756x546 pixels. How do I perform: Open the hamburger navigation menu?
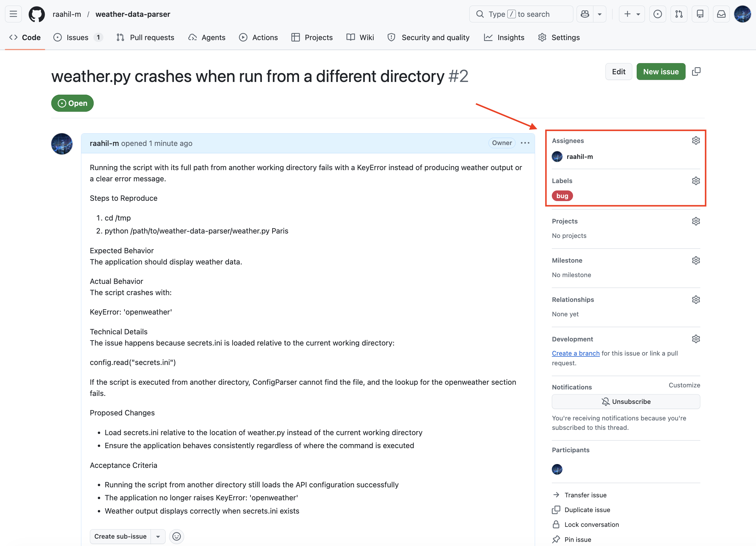coord(13,14)
